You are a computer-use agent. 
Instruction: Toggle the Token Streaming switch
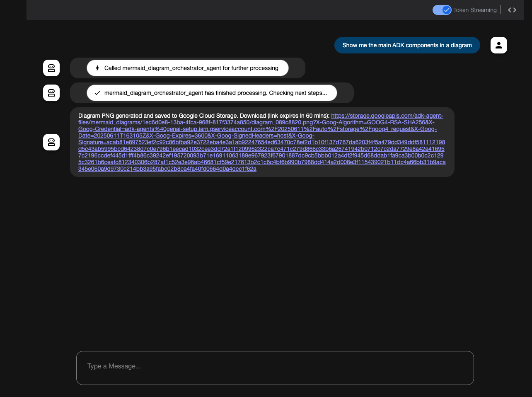point(442,10)
